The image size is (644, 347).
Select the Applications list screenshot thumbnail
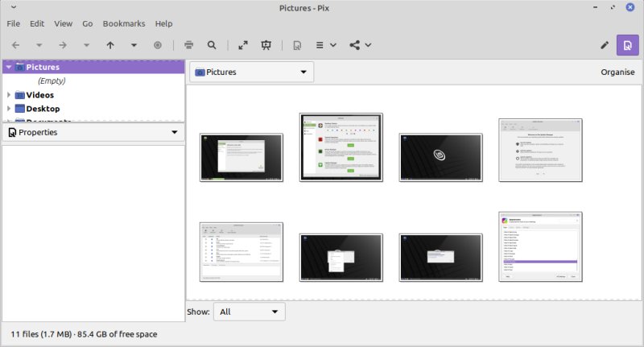point(540,247)
